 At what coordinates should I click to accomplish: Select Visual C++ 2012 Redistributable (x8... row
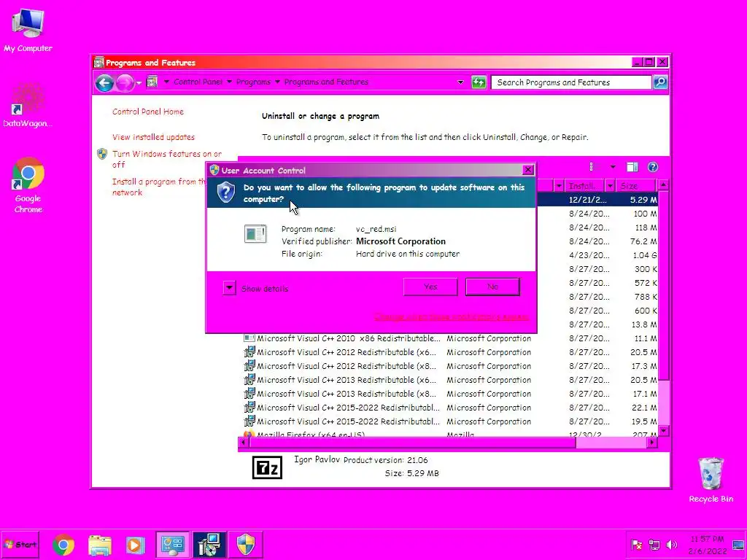pyautogui.click(x=450, y=366)
